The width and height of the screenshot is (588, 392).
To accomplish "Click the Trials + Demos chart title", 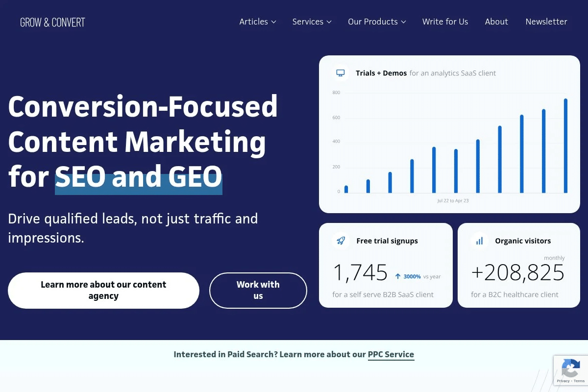I will [x=381, y=73].
